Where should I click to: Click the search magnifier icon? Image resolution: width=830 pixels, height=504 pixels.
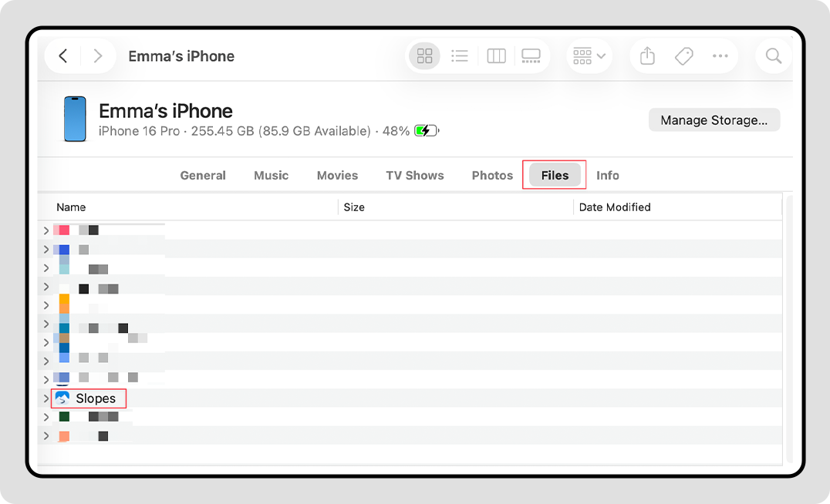pos(773,56)
